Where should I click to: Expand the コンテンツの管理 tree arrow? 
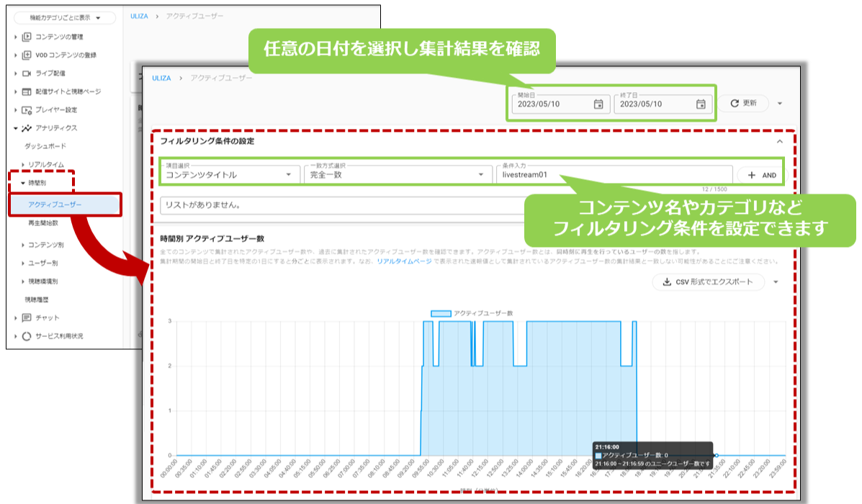(15, 37)
